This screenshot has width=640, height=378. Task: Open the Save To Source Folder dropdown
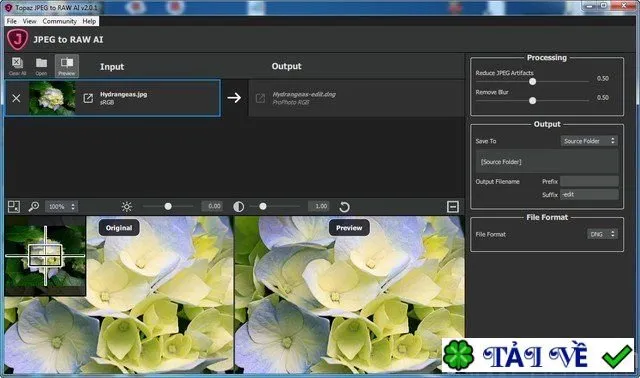tap(589, 141)
